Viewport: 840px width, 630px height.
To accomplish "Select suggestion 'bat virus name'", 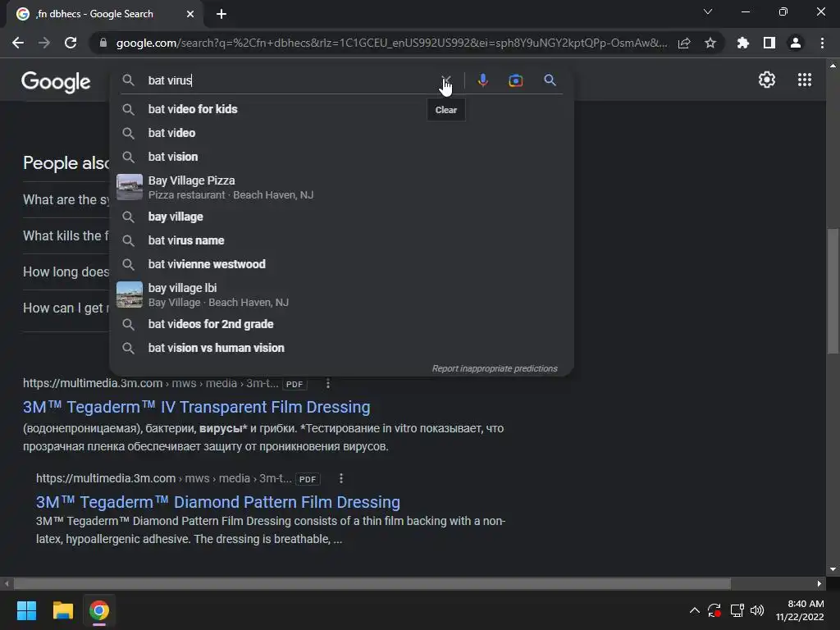I will pos(341,240).
